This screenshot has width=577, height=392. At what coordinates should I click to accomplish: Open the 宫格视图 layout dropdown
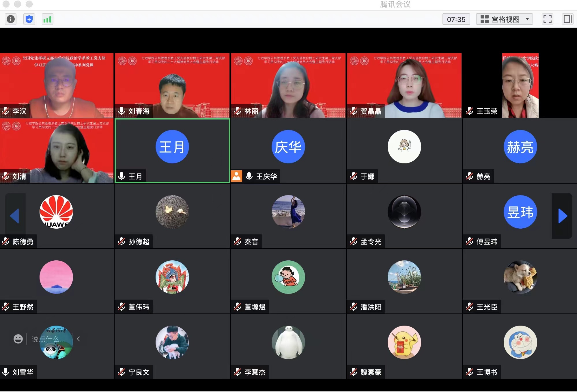pyautogui.click(x=504, y=19)
